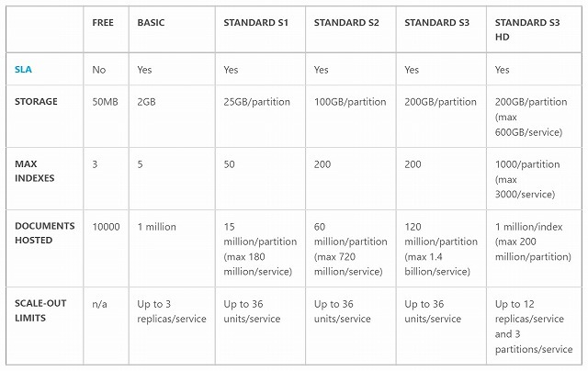
Task: Click the STORAGE row label
Action: pos(37,102)
